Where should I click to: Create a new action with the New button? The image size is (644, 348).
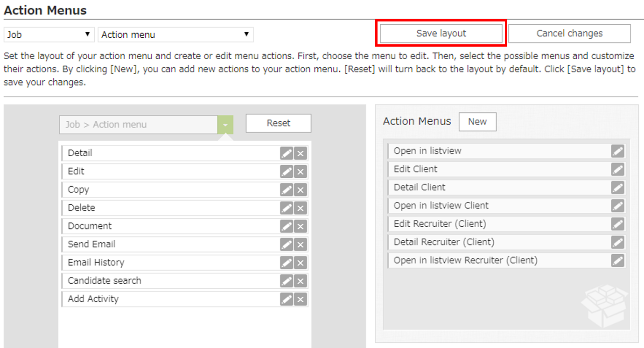pos(477,121)
